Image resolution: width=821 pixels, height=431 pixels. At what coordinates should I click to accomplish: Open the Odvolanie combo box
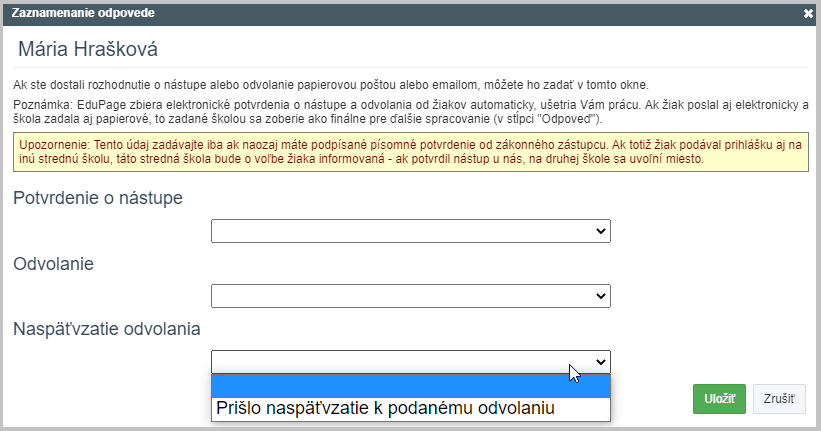[x=410, y=296]
